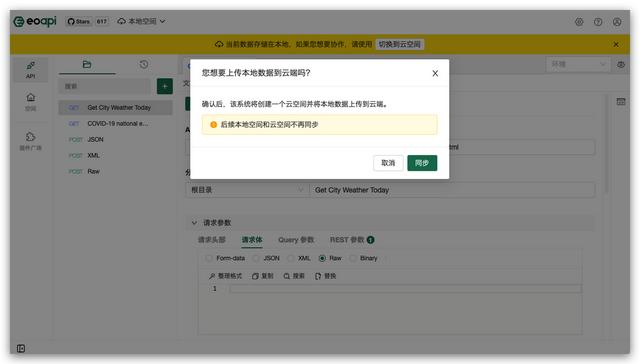Image resolution: width=640 pixels, height=364 pixels.
Task: Toggle environment preview eye icon
Action: (621, 64)
